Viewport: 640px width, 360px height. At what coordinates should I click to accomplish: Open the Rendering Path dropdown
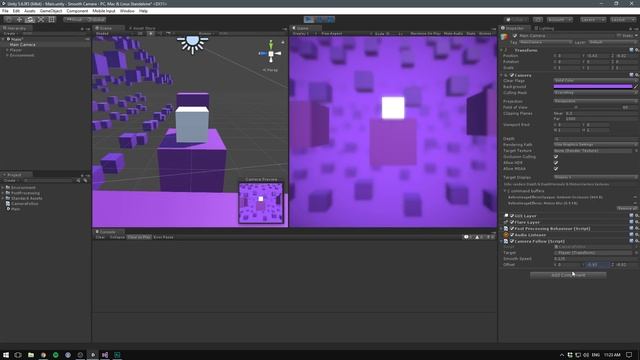[596, 144]
